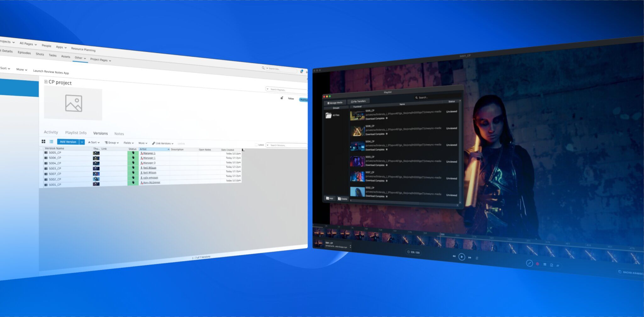The width and height of the screenshot is (644, 317).
Task: Select the pen drawing tool in player
Action: pyautogui.click(x=530, y=263)
